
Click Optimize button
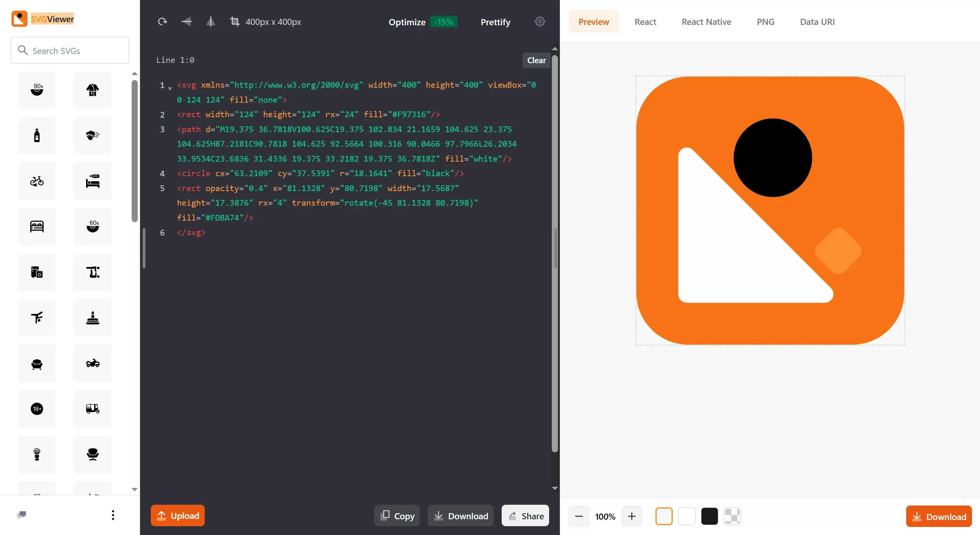[407, 22]
